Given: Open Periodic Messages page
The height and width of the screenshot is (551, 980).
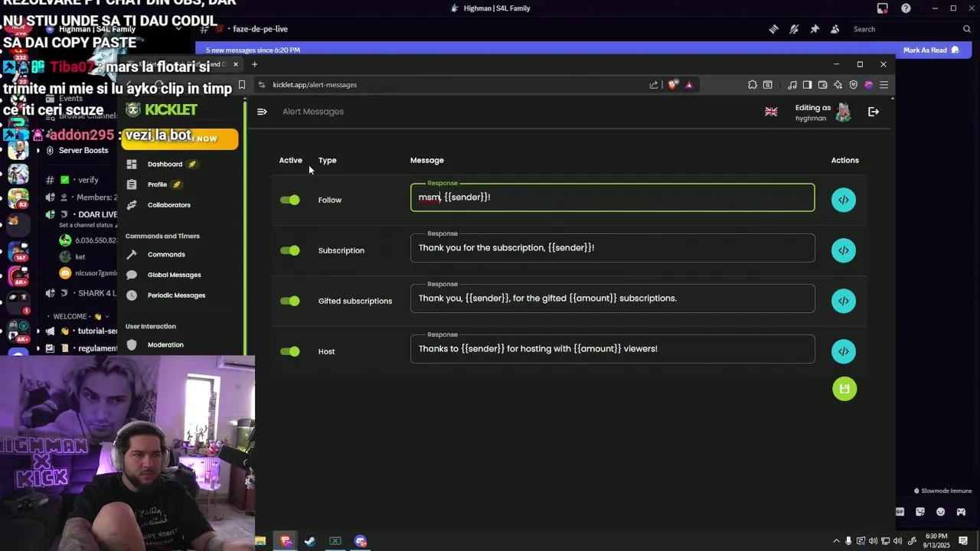Looking at the screenshot, I should tap(176, 295).
